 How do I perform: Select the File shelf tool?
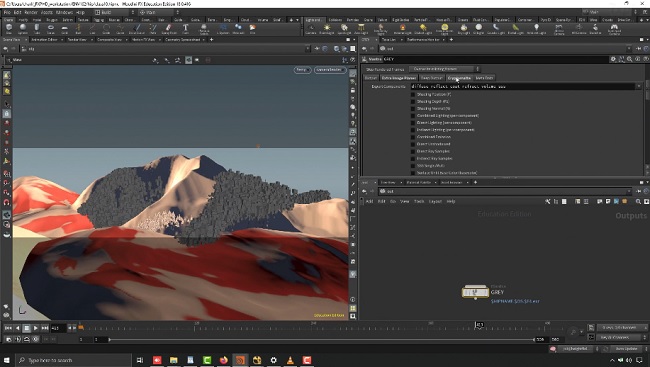point(252,29)
